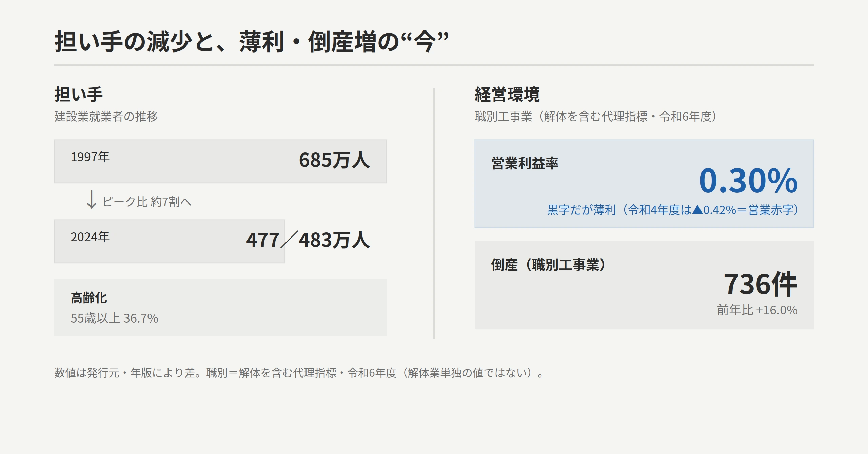Select the text ピーク比 約7割へ
The width and height of the screenshot is (868, 454).
pos(147,202)
